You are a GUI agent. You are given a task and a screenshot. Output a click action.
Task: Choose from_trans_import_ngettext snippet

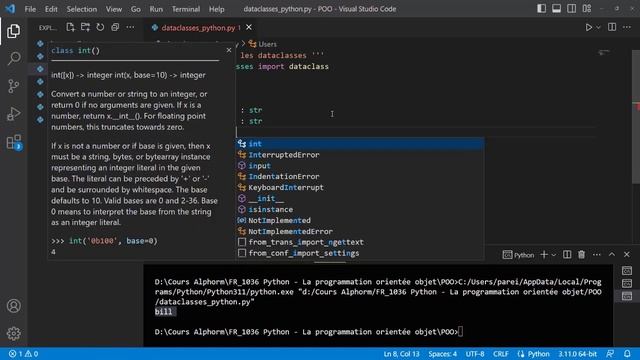pyautogui.click(x=360, y=242)
